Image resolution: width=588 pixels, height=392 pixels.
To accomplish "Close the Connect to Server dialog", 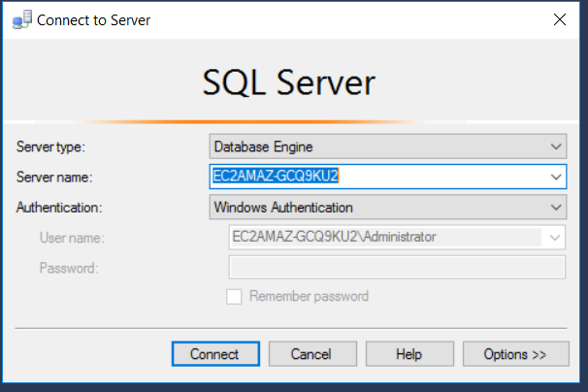I will pyautogui.click(x=560, y=19).
